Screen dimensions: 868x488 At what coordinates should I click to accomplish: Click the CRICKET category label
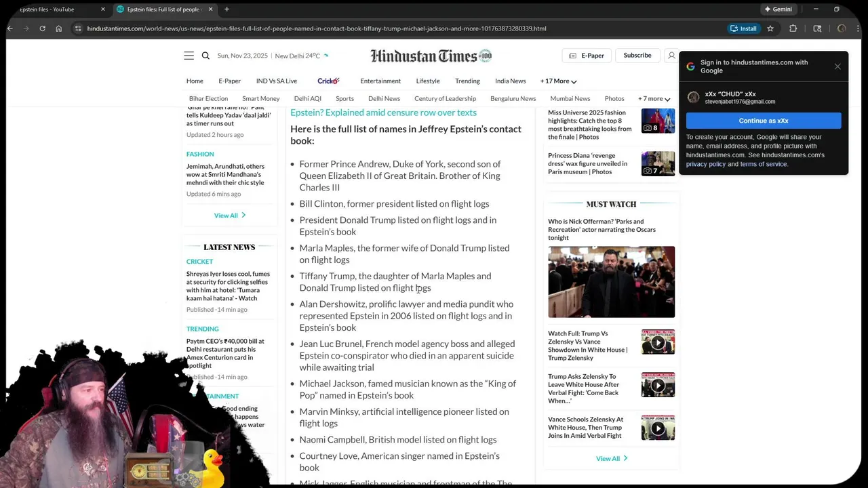199,262
